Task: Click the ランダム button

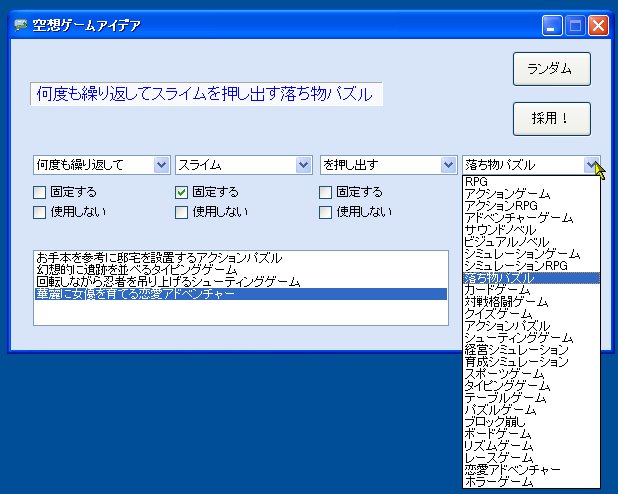Action: [552, 69]
